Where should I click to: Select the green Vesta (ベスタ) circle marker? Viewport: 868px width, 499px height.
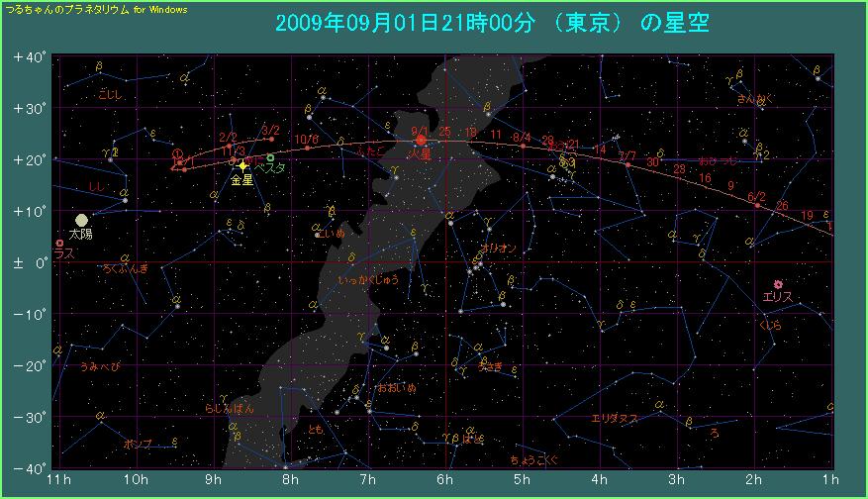point(270,157)
